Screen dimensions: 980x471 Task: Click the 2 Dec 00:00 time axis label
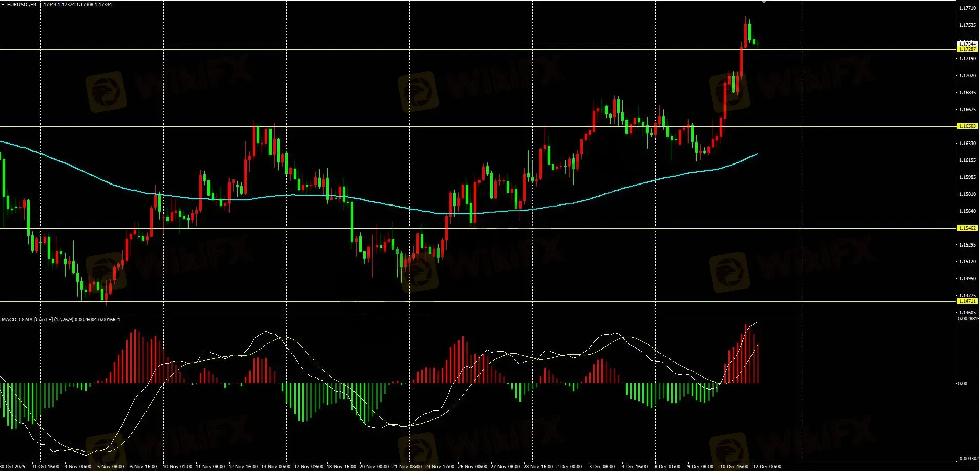point(569,467)
